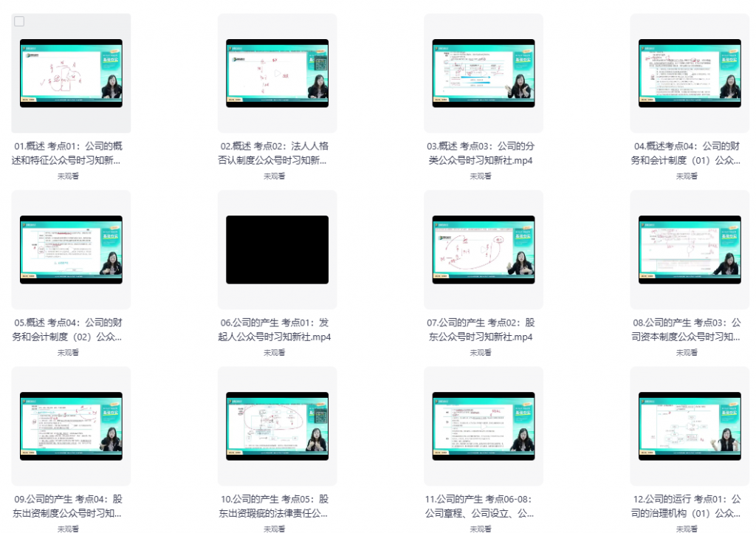Play thumbnail of 03 公司的分类 video
Screen dimensions: 756x533
(484, 73)
